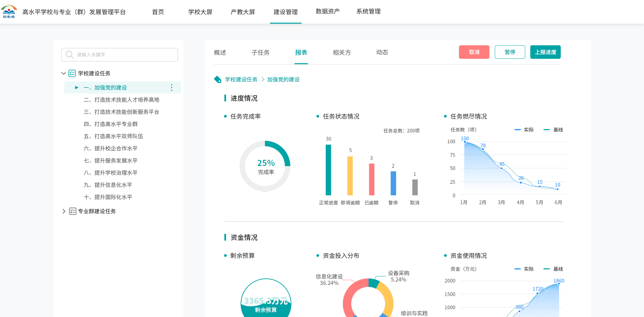Open the three-dot menu for 加强党的建设

tap(172, 88)
